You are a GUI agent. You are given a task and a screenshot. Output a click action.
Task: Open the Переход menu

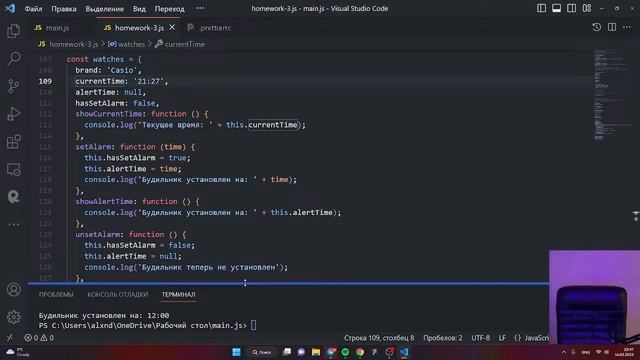pos(169,9)
